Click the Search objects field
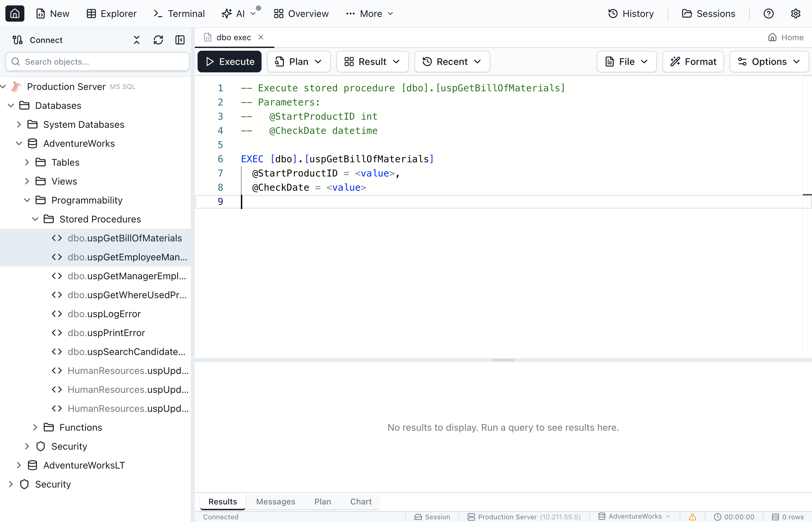 tap(97, 61)
